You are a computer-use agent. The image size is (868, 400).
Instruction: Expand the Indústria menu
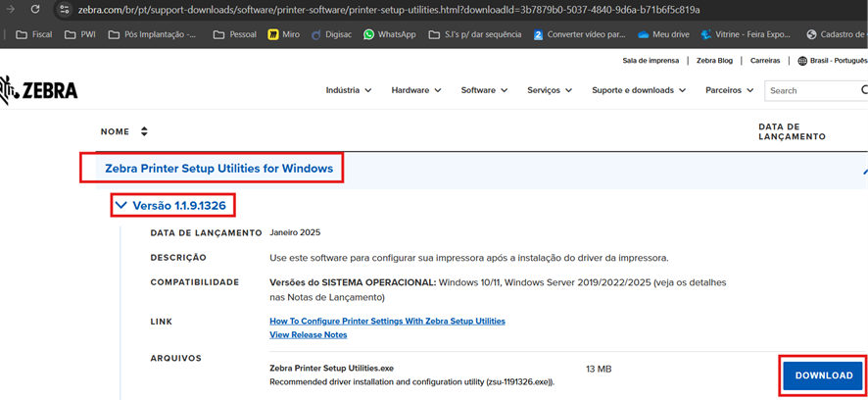[349, 90]
